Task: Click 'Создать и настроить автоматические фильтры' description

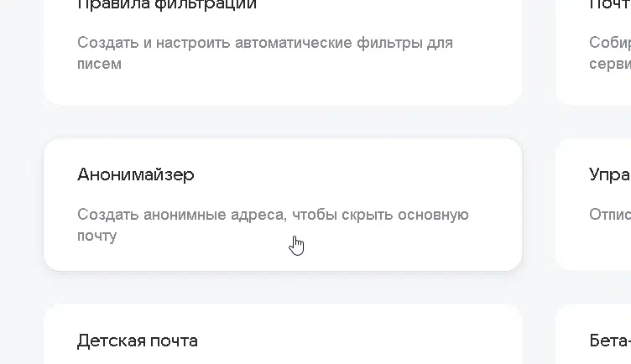Action: (265, 43)
